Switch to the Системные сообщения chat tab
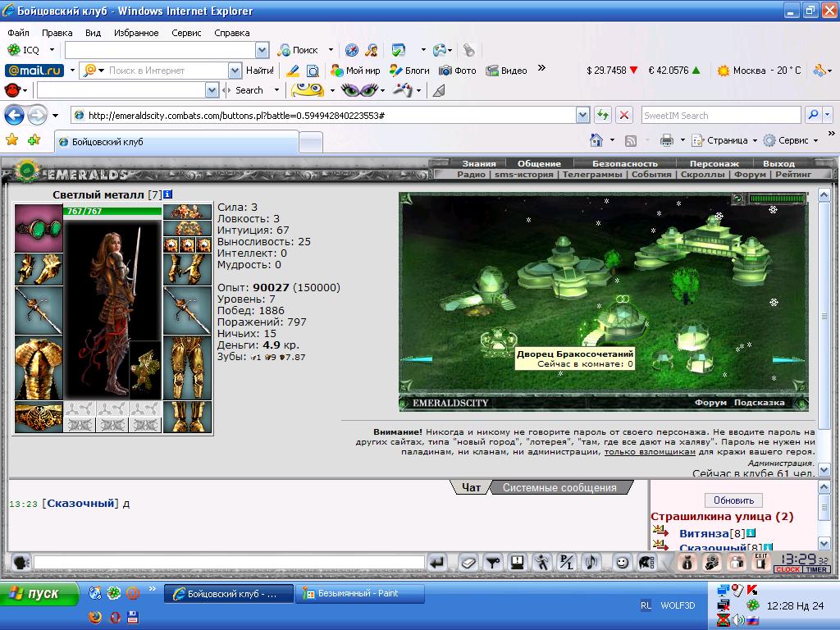Image resolution: width=840 pixels, height=630 pixels. (559, 487)
